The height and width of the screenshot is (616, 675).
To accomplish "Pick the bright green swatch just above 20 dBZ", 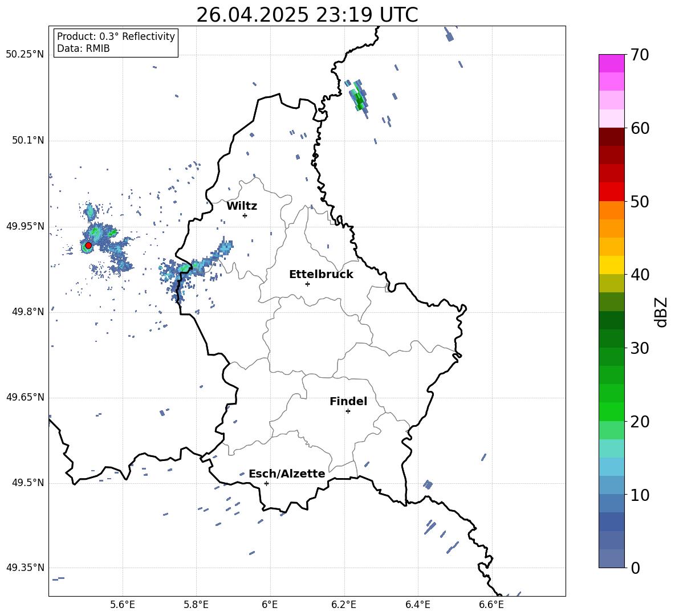I will click(x=611, y=411).
